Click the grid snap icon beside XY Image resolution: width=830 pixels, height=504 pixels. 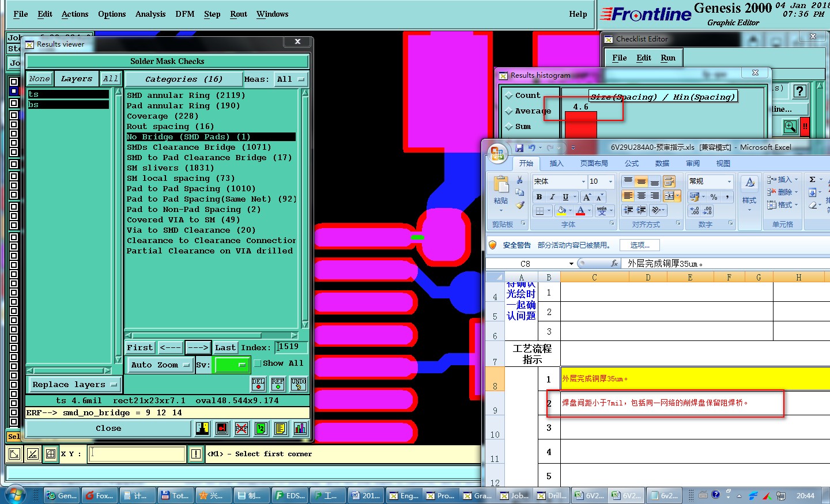(x=51, y=454)
